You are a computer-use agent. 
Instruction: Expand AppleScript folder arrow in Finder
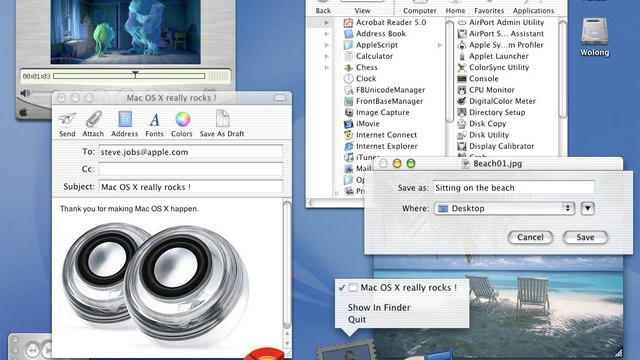click(440, 45)
